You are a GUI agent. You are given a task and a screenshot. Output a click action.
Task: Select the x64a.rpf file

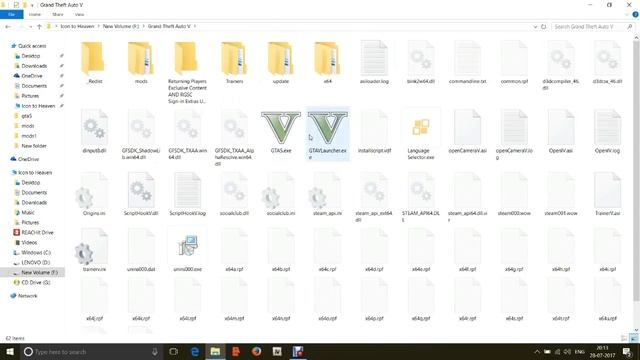(234, 246)
